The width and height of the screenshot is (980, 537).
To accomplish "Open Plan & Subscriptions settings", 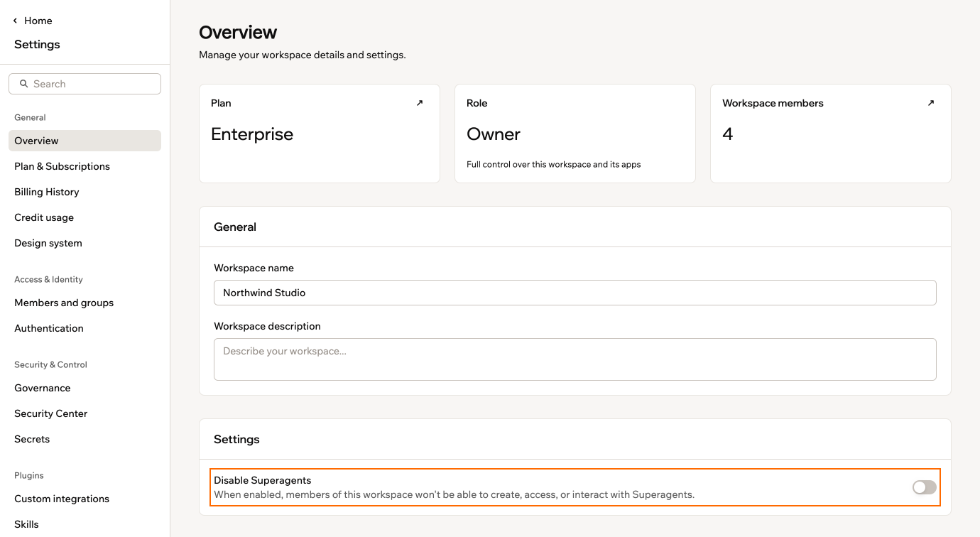I will coord(85,166).
